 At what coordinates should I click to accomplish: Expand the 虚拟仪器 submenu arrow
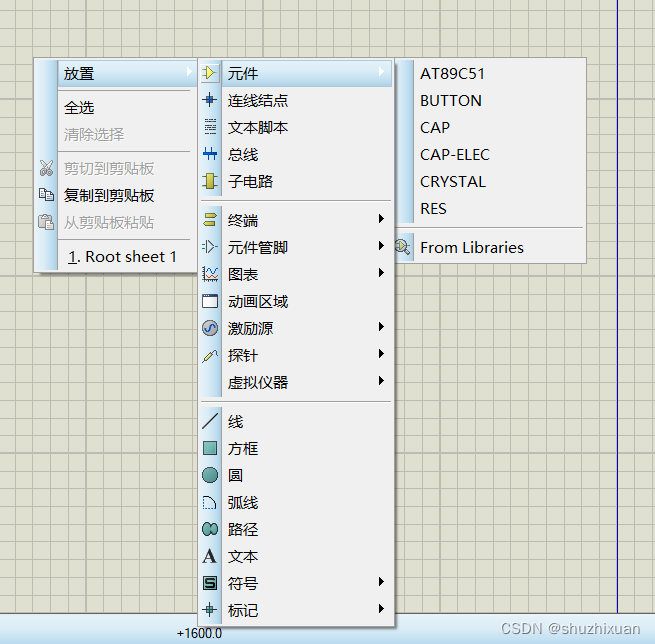point(381,380)
